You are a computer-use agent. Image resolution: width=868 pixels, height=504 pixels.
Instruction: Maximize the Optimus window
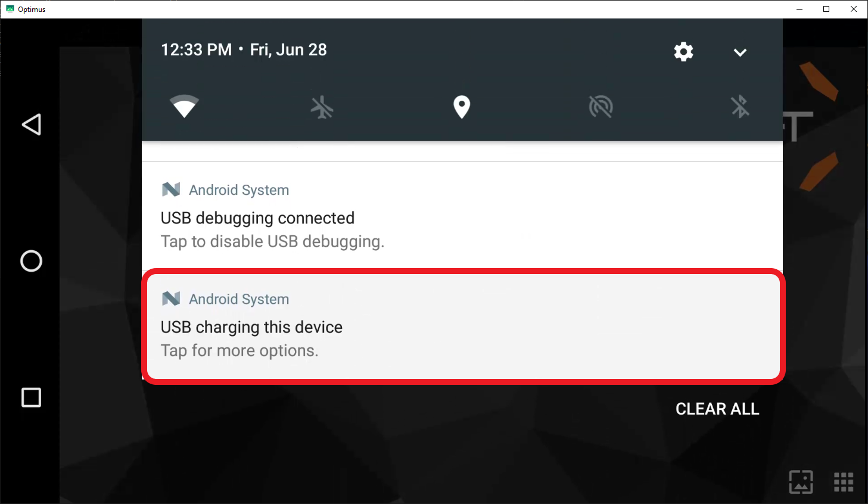826,9
